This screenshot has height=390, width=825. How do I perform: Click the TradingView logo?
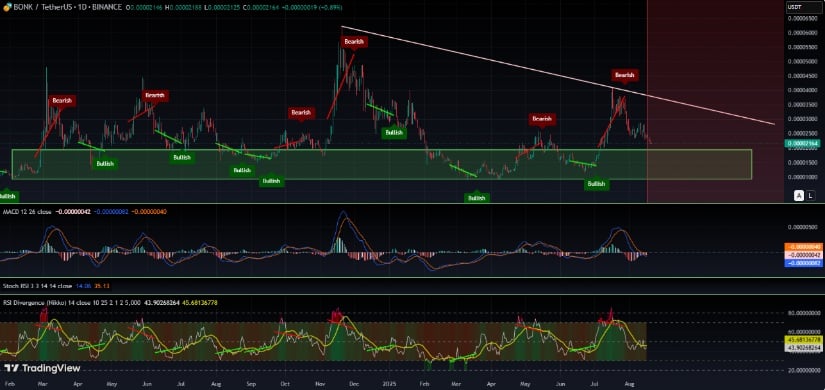[42, 368]
